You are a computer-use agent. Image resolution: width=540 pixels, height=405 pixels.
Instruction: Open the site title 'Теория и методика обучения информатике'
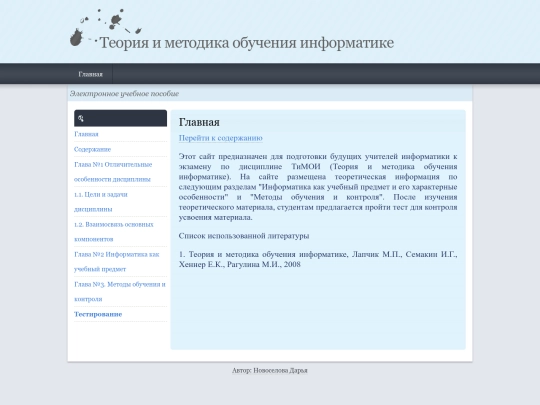[247, 43]
